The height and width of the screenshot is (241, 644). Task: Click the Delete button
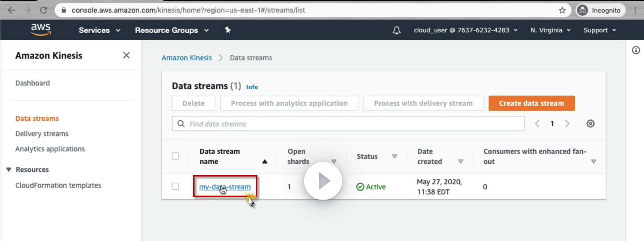tap(193, 103)
